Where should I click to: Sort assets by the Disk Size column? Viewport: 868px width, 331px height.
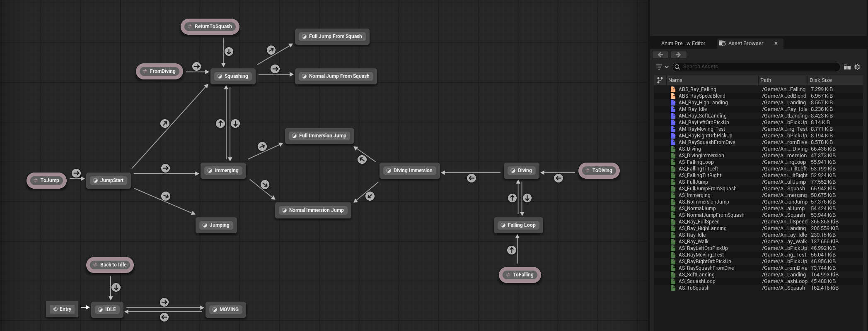pos(834,80)
